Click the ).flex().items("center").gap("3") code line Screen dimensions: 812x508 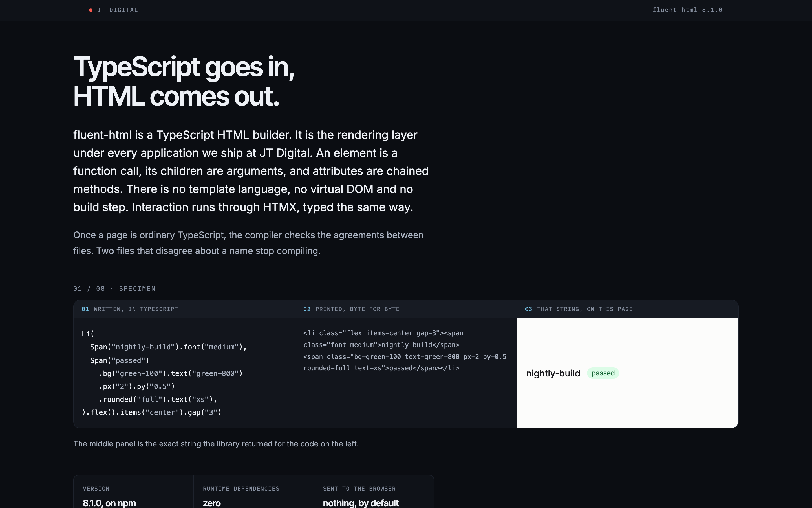point(152,413)
